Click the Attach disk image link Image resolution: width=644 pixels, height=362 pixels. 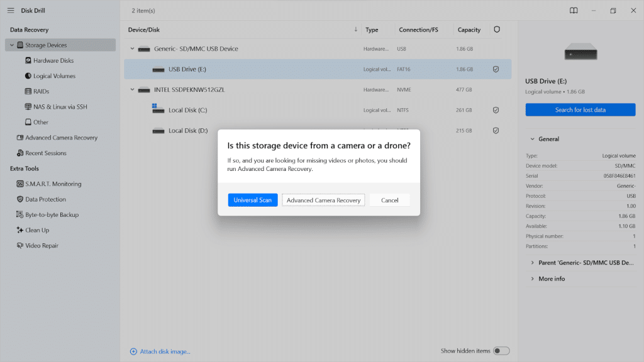160,351
